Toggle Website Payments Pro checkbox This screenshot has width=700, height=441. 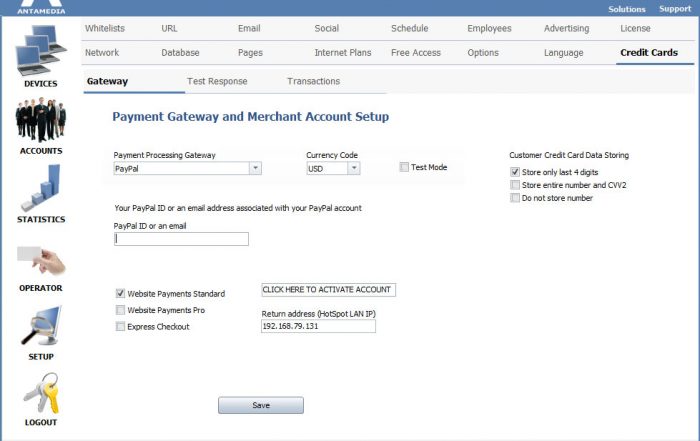[x=120, y=310]
